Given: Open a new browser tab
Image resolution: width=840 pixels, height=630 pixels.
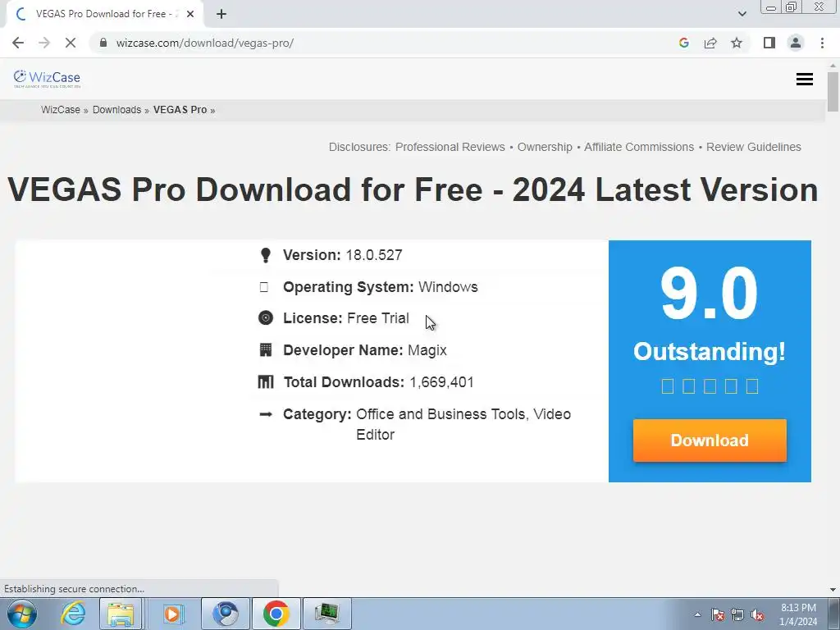Looking at the screenshot, I should [221, 14].
